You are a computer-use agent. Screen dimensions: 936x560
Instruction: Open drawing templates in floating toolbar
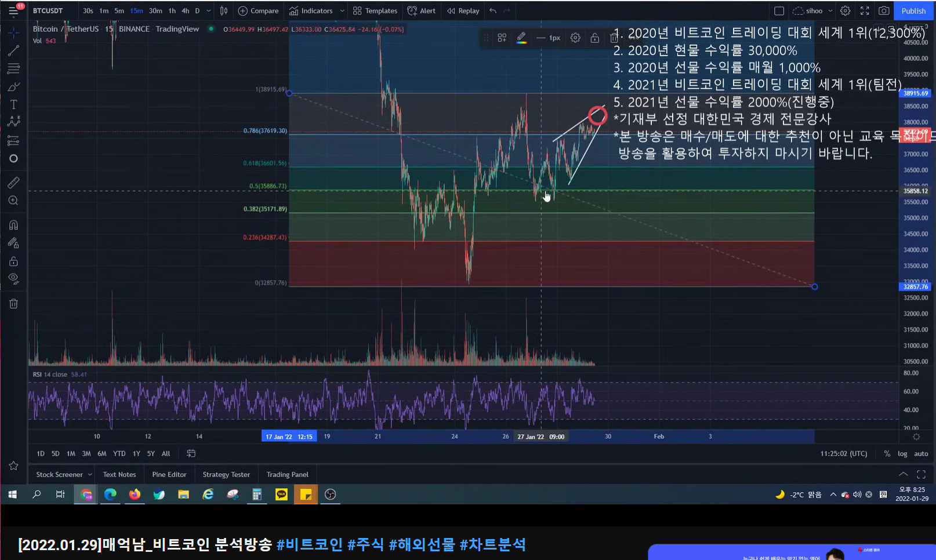point(502,38)
